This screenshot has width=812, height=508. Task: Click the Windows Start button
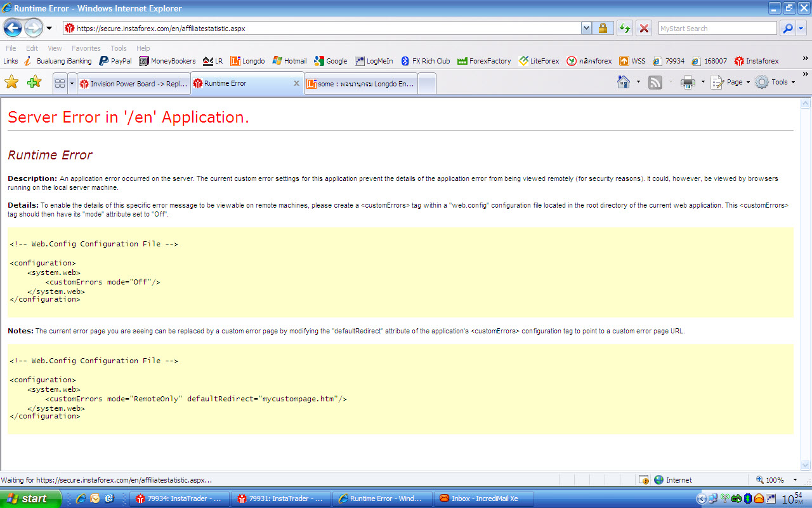[30, 498]
